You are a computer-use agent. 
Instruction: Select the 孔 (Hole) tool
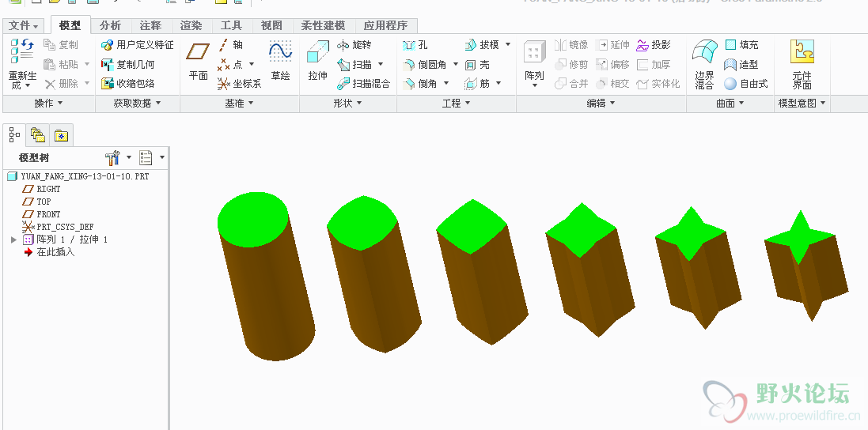pyautogui.click(x=415, y=45)
